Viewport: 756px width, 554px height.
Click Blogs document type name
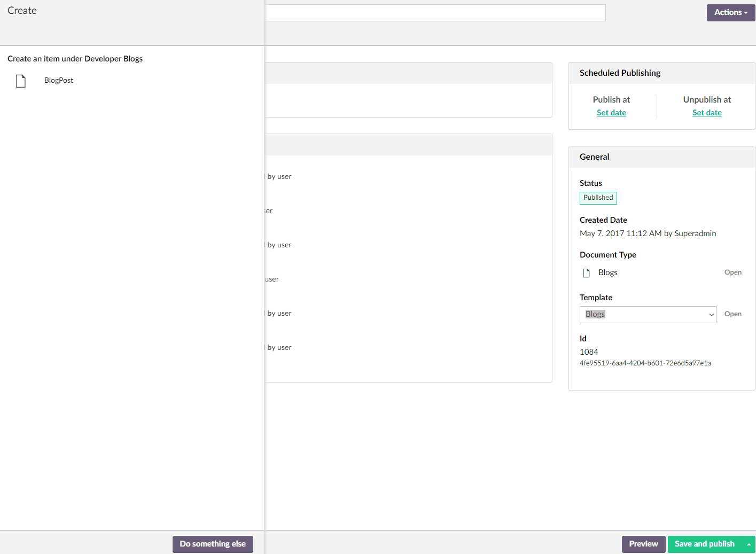tap(608, 272)
